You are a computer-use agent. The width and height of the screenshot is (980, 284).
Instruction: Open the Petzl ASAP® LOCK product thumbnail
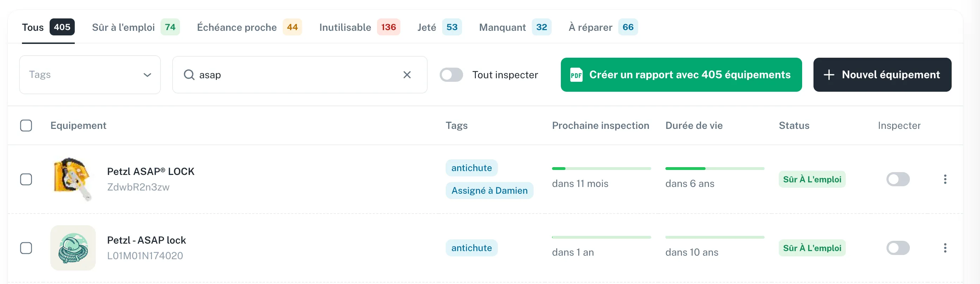pyautogui.click(x=73, y=180)
